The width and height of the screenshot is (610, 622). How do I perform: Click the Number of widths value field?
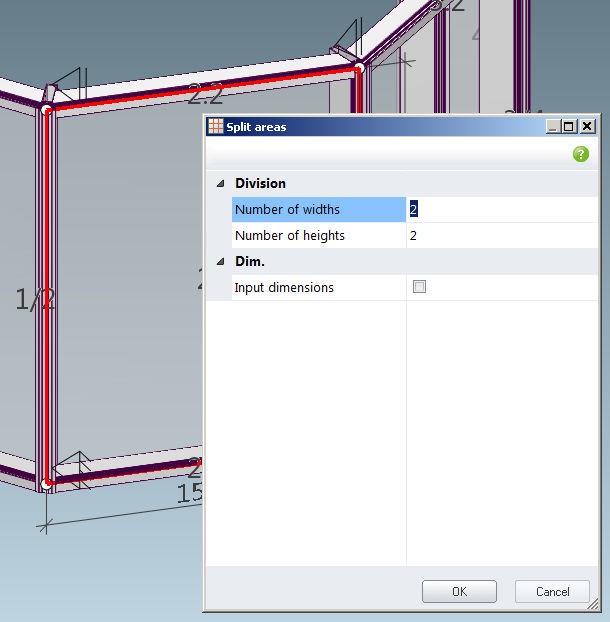pos(500,209)
